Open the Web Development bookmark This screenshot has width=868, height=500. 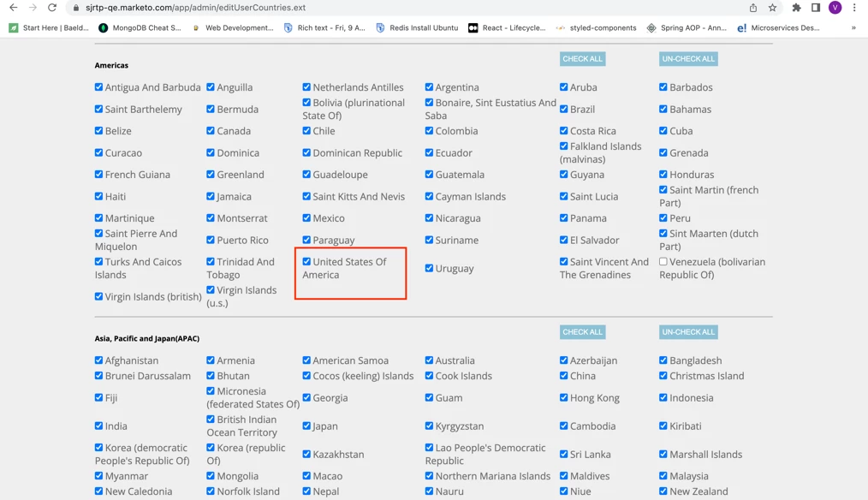coord(233,27)
